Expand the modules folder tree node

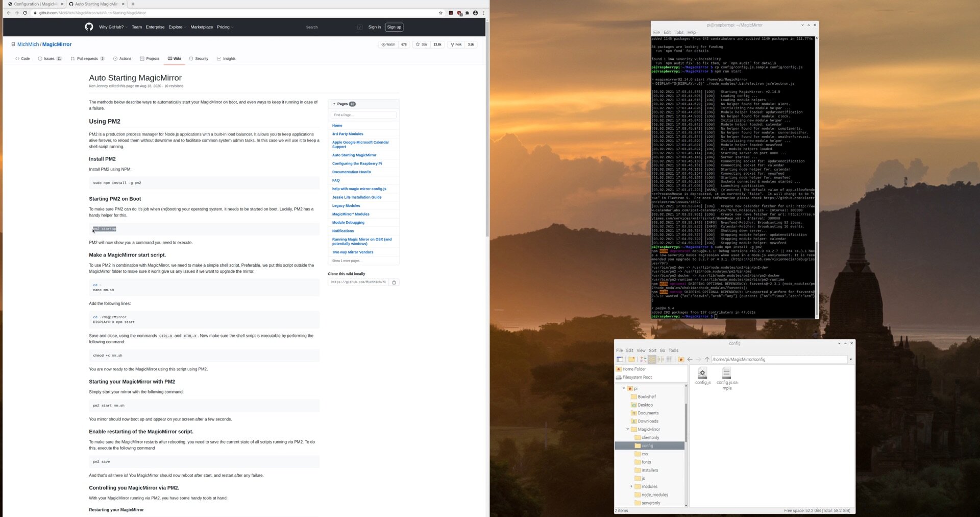click(x=631, y=487)
